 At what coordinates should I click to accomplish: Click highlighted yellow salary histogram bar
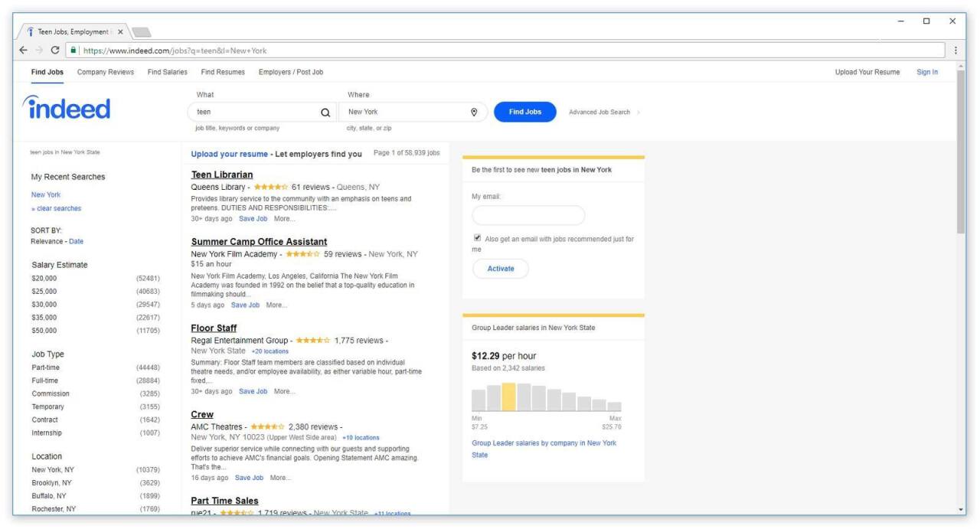pyautogui.click(x=508, y=397)
